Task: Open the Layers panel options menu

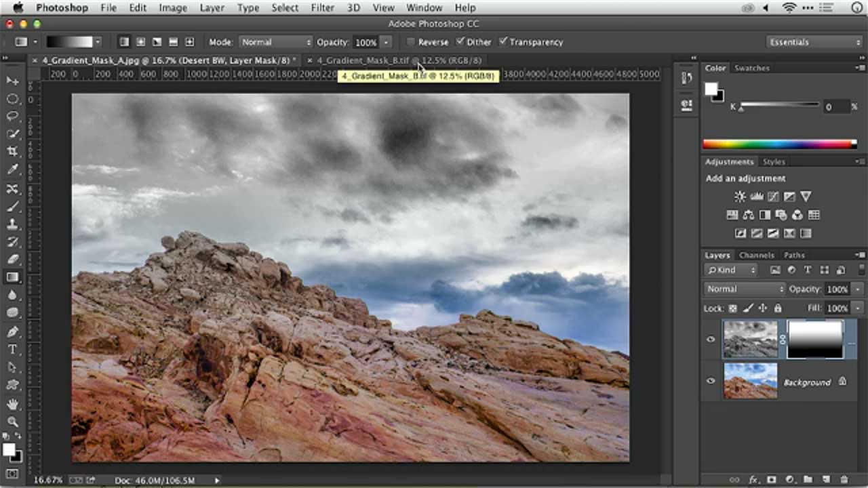Action: [x=859, y=256]
